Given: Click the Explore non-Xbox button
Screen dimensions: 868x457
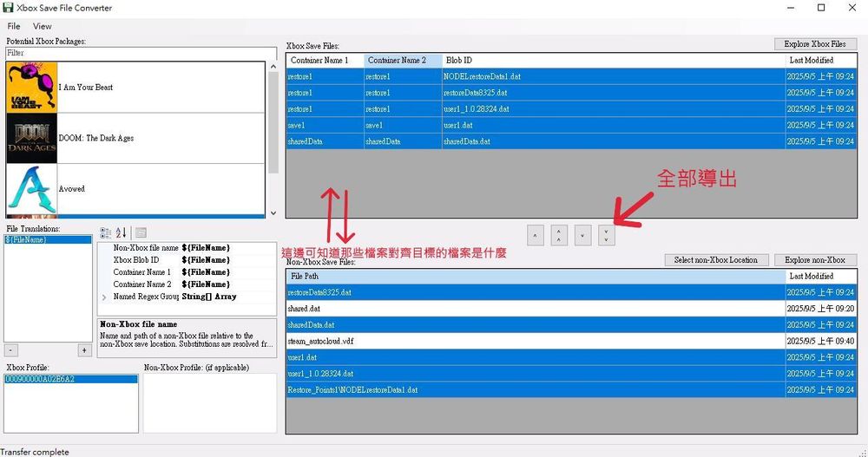Looking at the screenshot, I should point(814,260).
